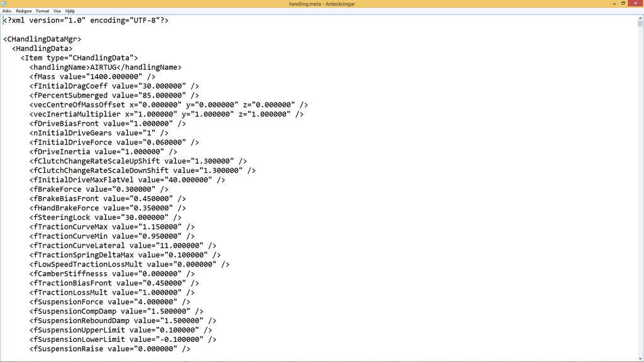
Task: Open the Format menu
Action: click(x=42, y=11)
